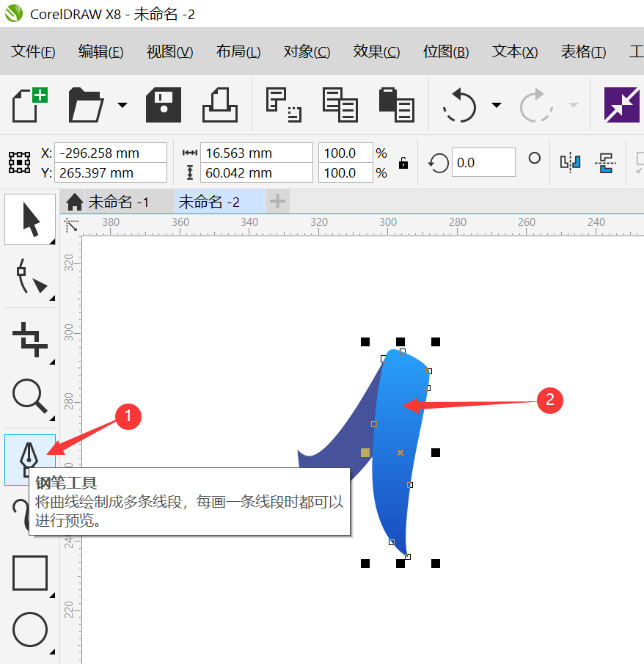Screen dimensions: 644x664
Task: Click inside the X position input field
Action: [110, 153]
